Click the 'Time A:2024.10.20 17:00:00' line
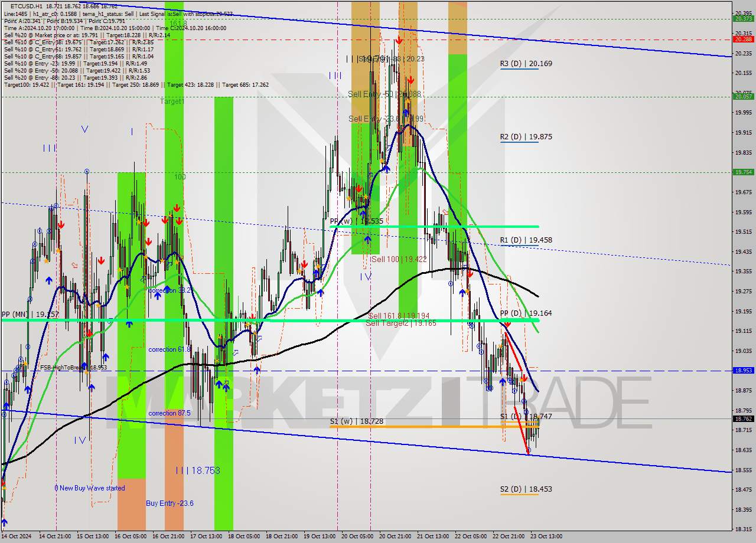Image resolution: width=756 pixels, height=543 pixels. [x=115, y=28]
